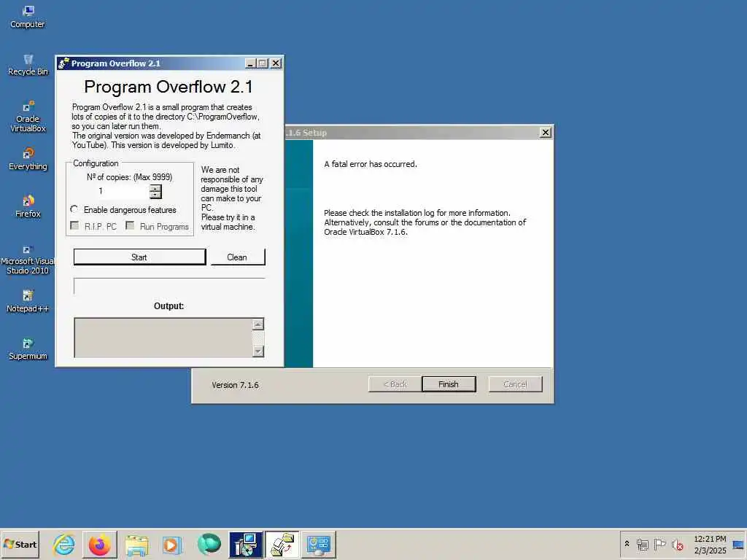
Task: Open Action Center flag tray icon
Action: pyautogui.click(x=659, y=544)
